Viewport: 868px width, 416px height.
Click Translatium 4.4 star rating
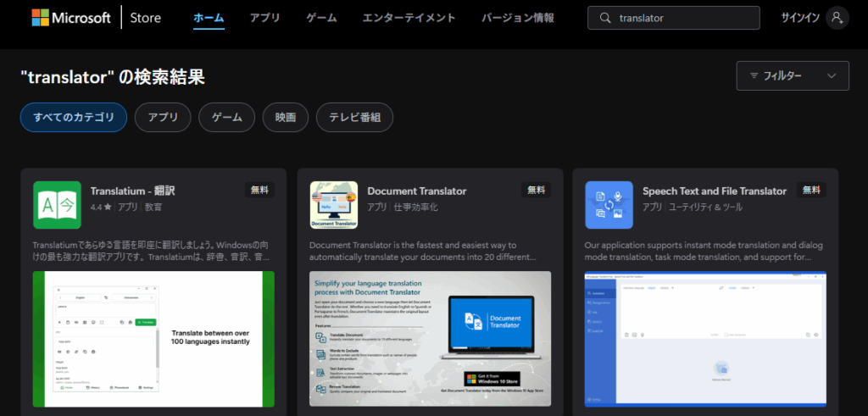click(102, 208)
